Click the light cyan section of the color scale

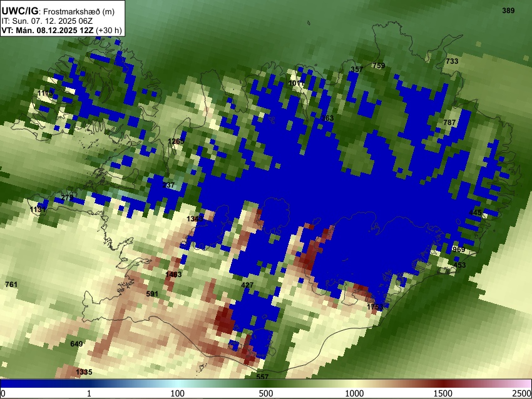tap(178, 384)
